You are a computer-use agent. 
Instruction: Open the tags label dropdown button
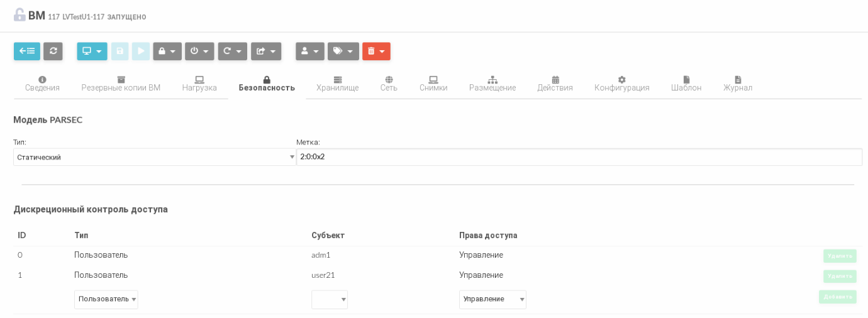(343, 52)
